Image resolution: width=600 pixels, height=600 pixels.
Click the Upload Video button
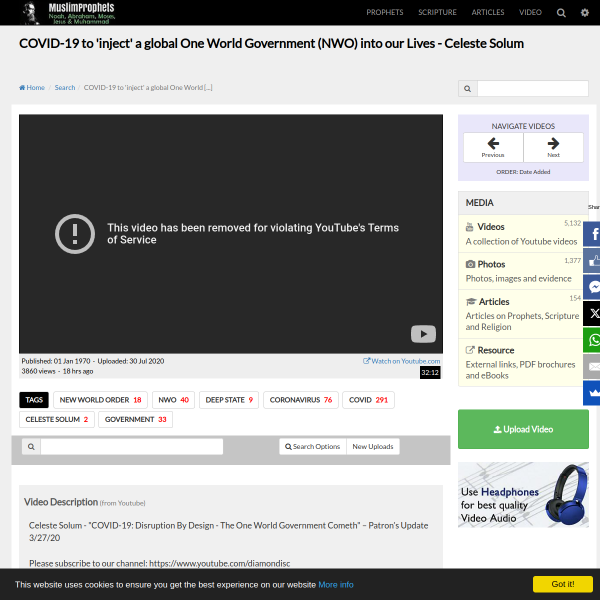(523, 429)
